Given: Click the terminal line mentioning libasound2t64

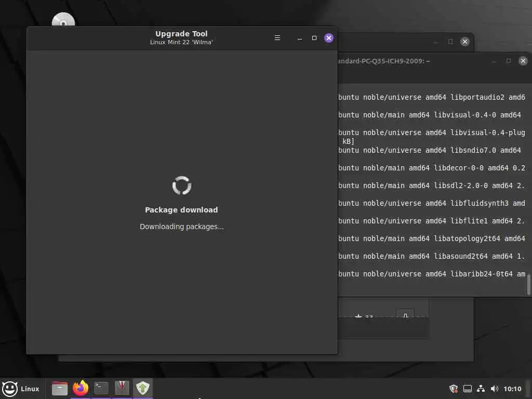Looking at the screenshot, I should point(432,256).
